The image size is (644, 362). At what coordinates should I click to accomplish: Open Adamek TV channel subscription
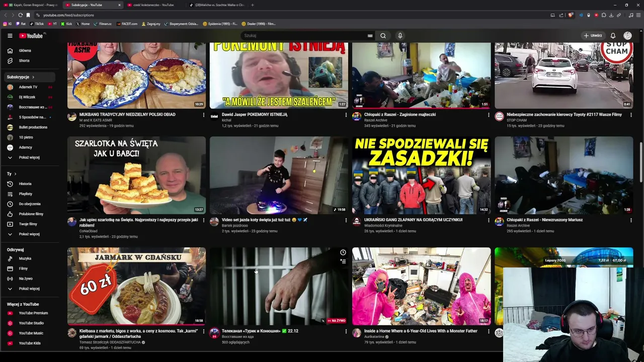click(x=30, y=87)
